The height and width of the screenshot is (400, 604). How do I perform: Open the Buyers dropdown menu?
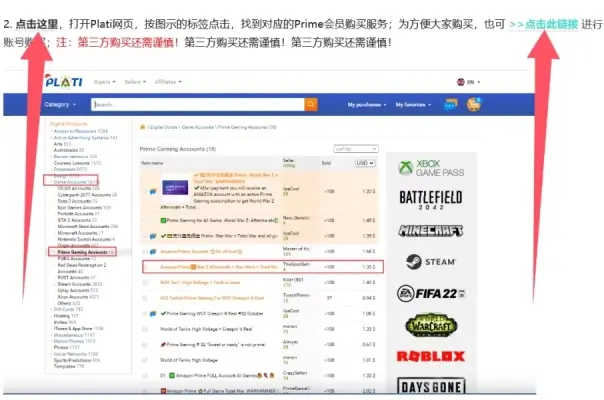[x=104, y=82]
